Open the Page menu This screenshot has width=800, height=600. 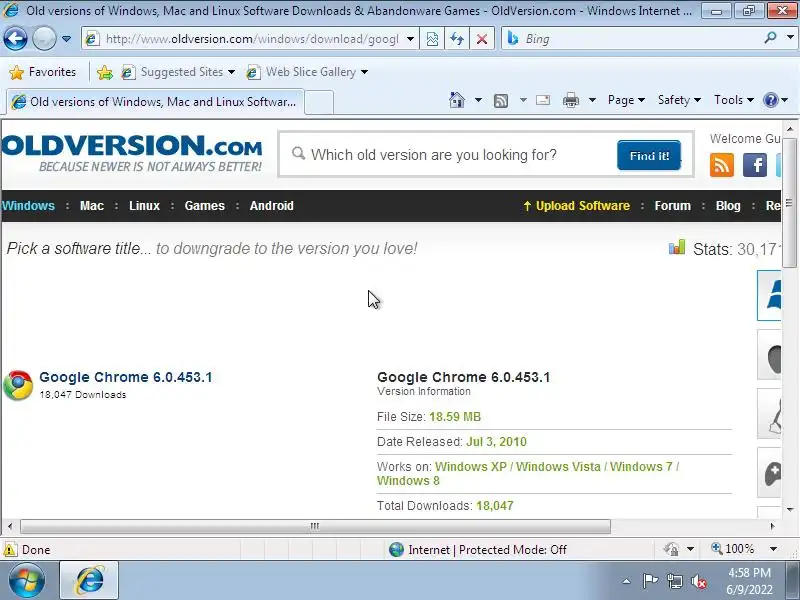click(x=626, y=100)
